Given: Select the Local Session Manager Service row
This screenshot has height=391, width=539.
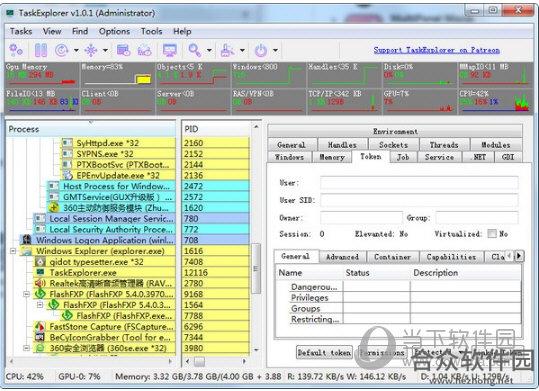Looking at the screenshot, I should 104,218.
